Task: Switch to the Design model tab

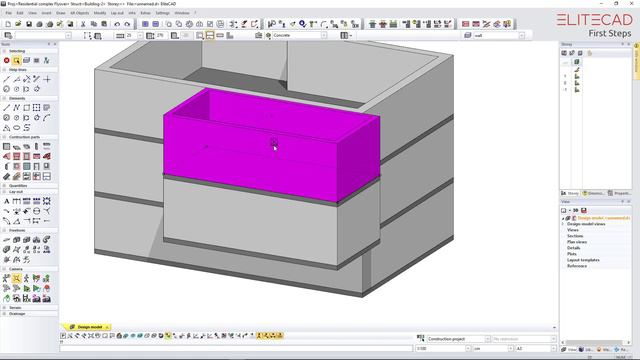Action: pyautogui.click(x=87, y=327)
